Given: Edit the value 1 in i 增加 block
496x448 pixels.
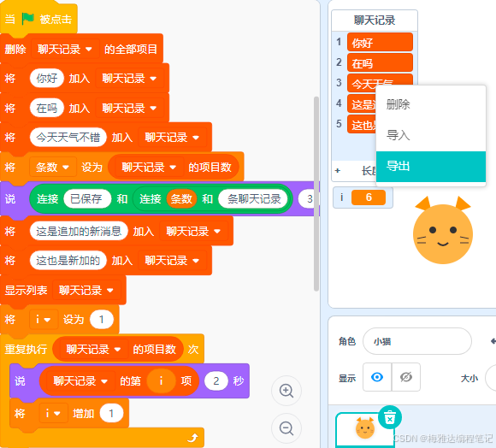Looking at the screenshot, I should coord(111,413).
